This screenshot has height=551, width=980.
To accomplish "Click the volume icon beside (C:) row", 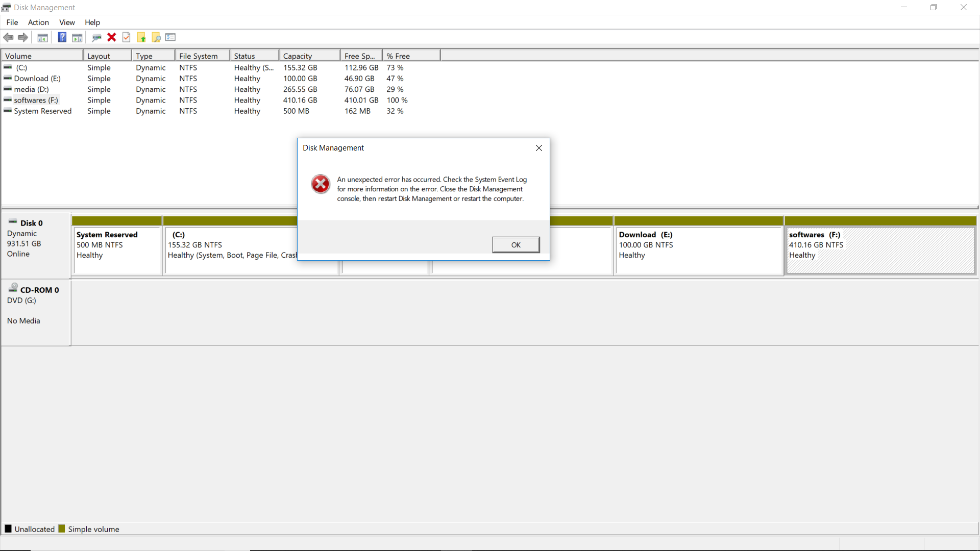I will click(8, 67).
